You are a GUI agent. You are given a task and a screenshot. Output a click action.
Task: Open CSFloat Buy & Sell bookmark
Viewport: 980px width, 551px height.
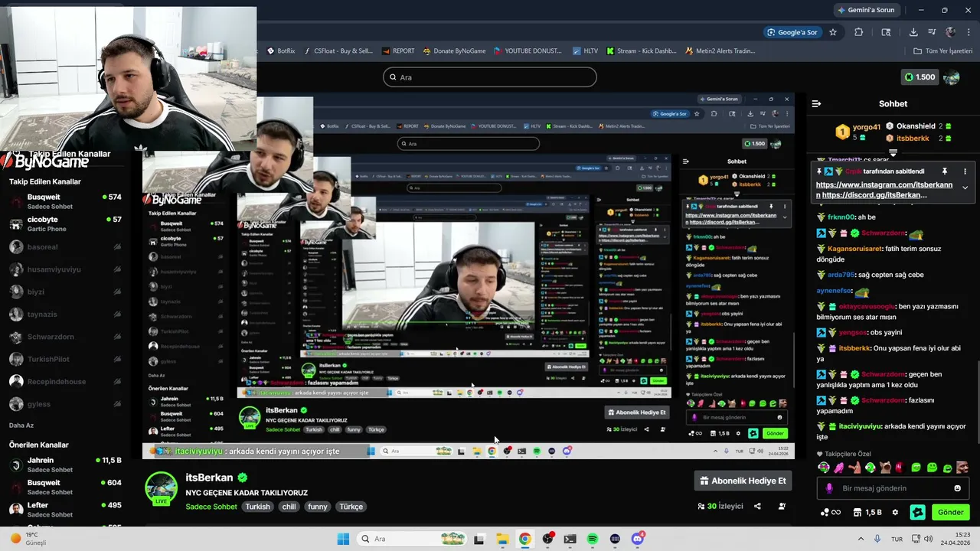[x=338, y=51]
